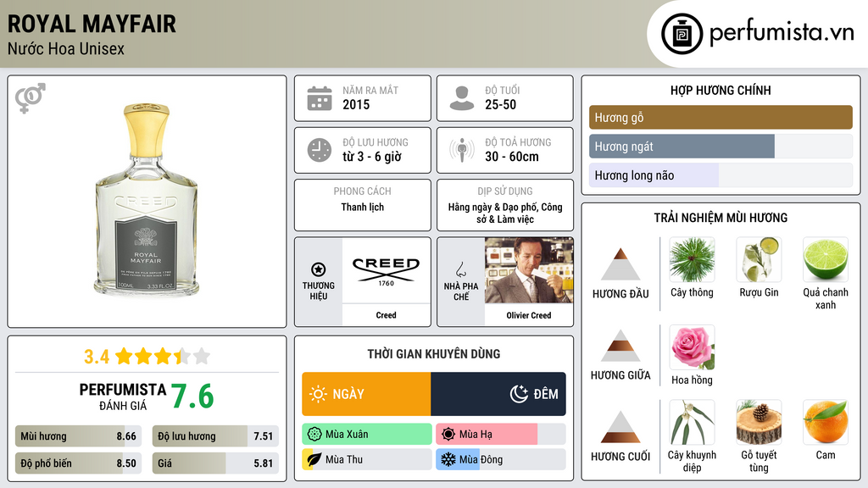Click the calendar icon for launch year
This screenshot has height=488, width=868.
pyautogui.click(x=319, y=98)
